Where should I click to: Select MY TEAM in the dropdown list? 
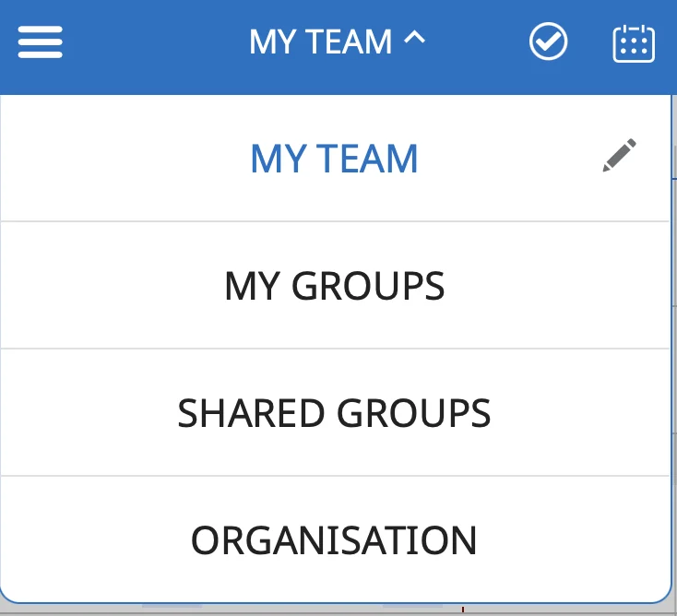[334, 159]
